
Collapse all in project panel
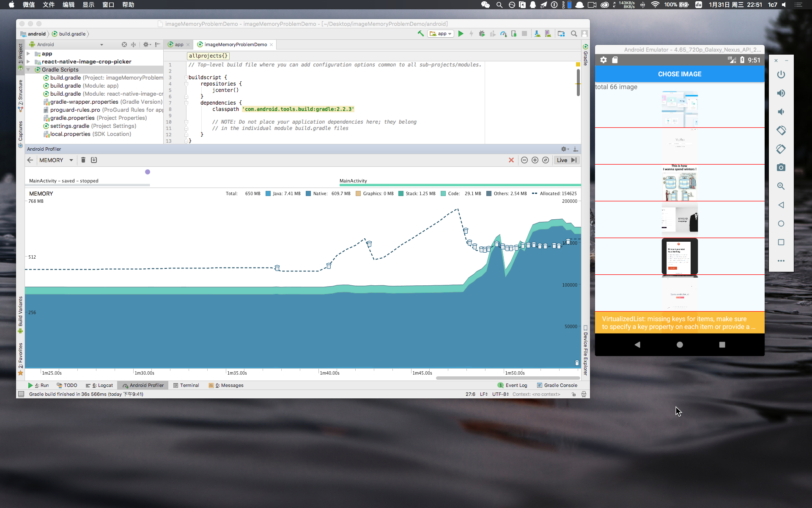133,44
